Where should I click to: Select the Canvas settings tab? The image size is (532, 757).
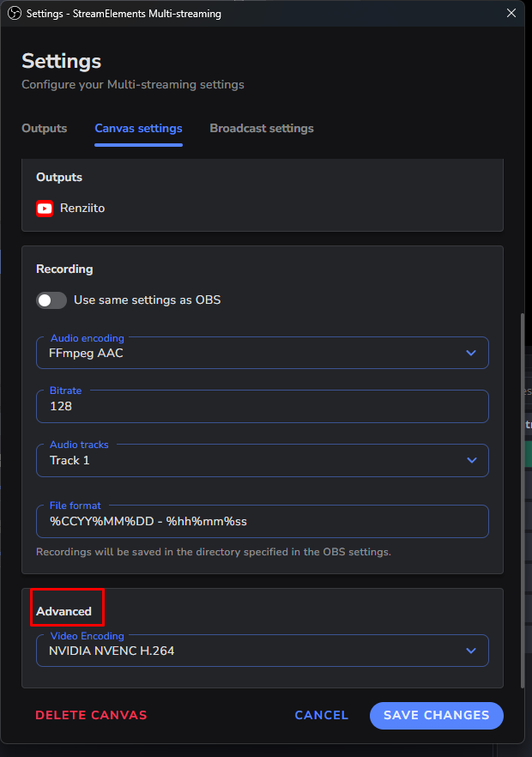click(138, 128)
